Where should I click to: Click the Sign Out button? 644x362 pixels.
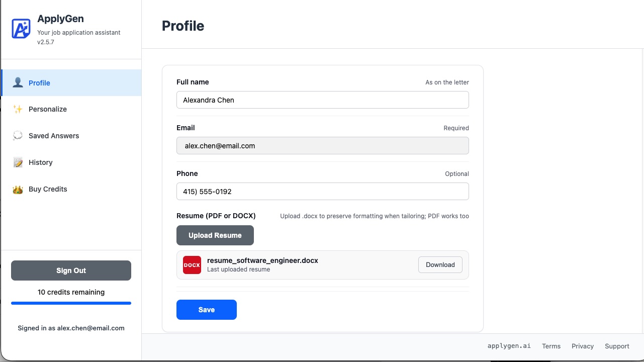[71, 270]
